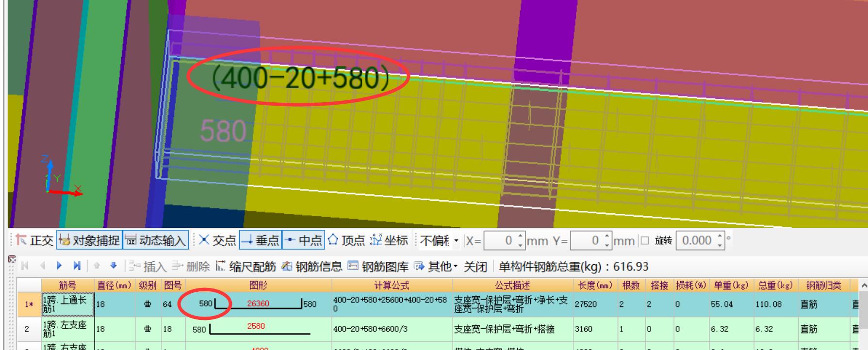Click the 图形 column header

tap(259, 285)
